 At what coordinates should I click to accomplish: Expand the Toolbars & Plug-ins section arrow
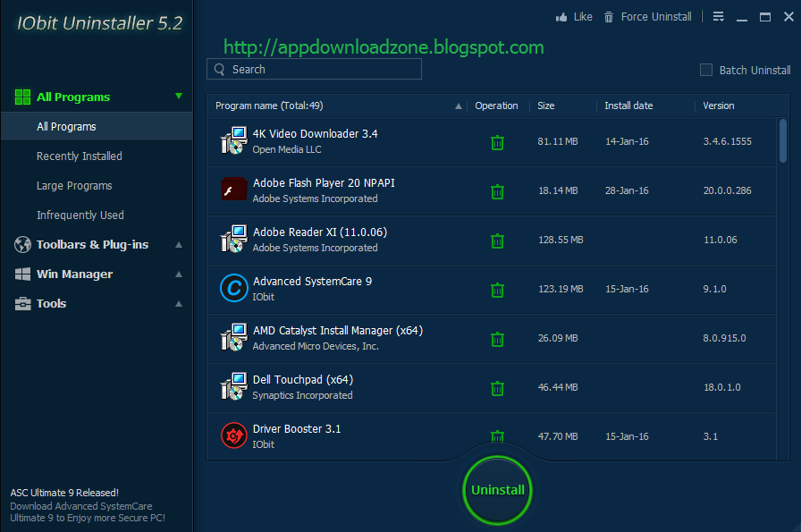179,245
